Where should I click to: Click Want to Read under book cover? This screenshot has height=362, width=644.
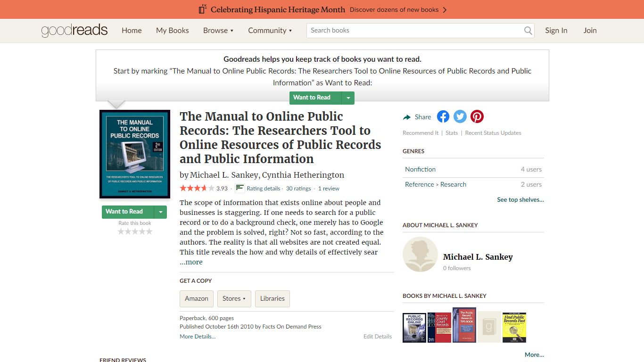click(128, 212)
